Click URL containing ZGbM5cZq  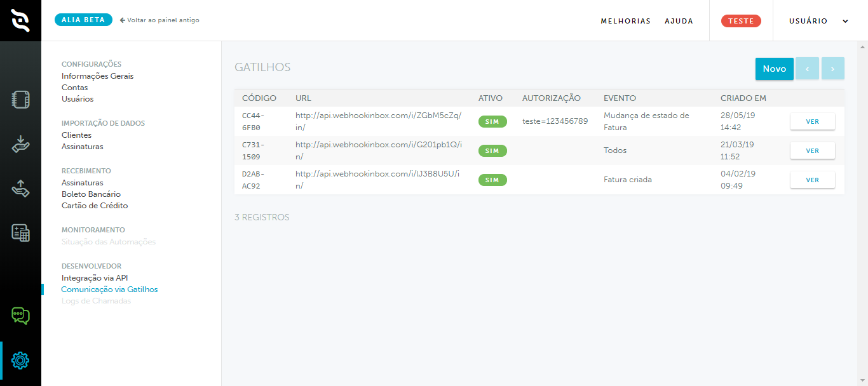(379, 121)
